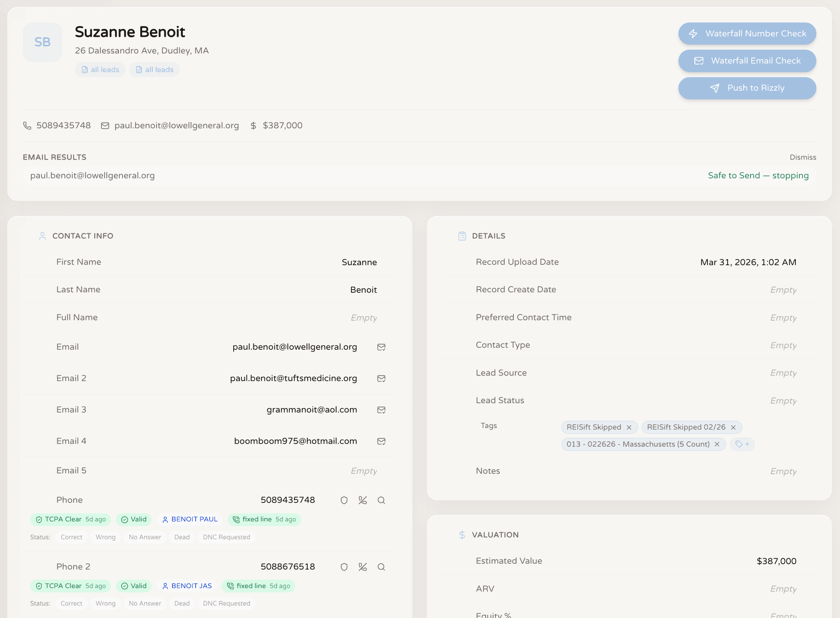This screenshot has width=840, height=618.
Task: Click the add tag icon in Tags
Action: (x=742, y=444)
